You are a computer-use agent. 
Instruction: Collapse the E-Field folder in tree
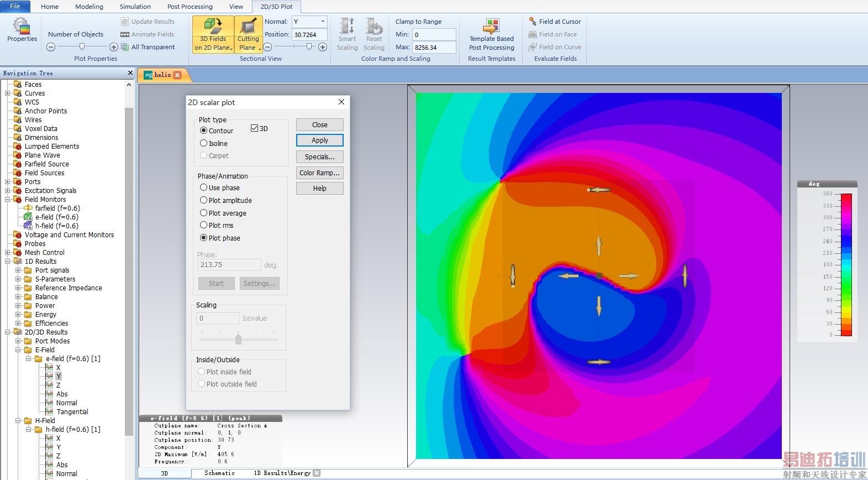[x=18, y=350]
